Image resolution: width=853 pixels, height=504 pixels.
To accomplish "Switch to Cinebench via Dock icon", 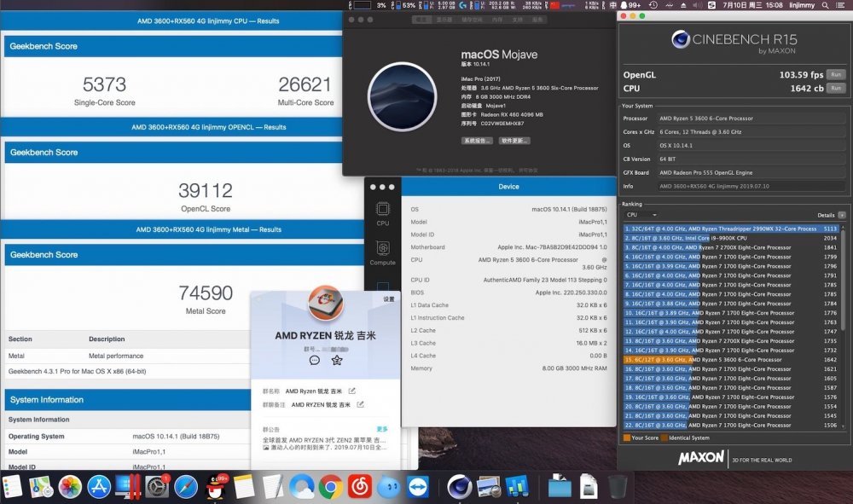I will coord(460,487).
